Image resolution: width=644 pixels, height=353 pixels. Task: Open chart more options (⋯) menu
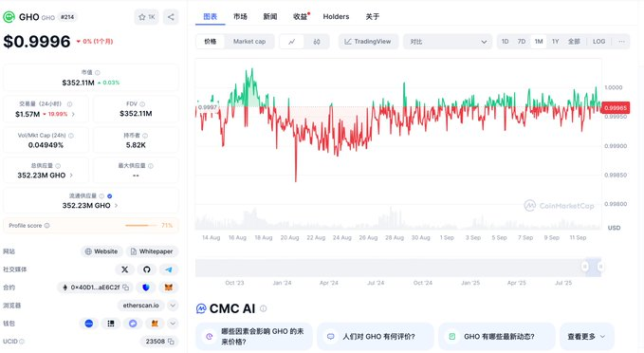[621, 42]
